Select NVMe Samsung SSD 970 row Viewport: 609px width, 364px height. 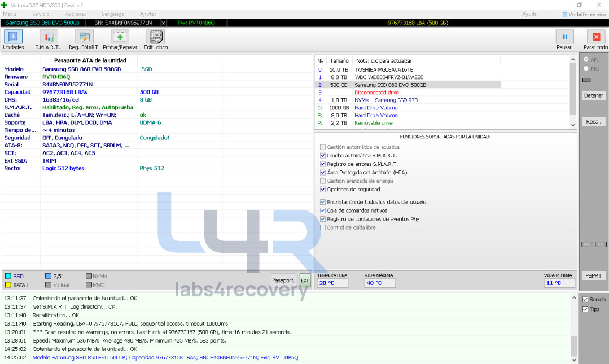[408, 100]
